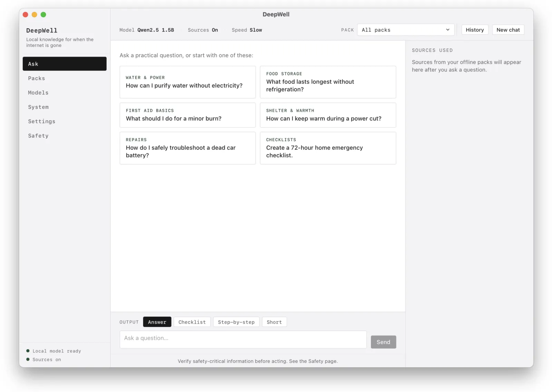
Task: Select the keep warm during power cut prompt
Action: coord(328,115)
